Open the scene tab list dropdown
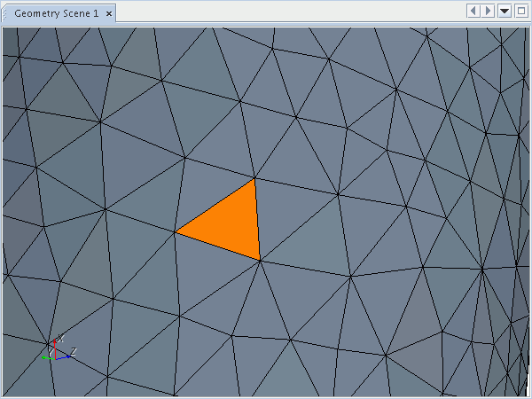 click(x=504, y=11)
